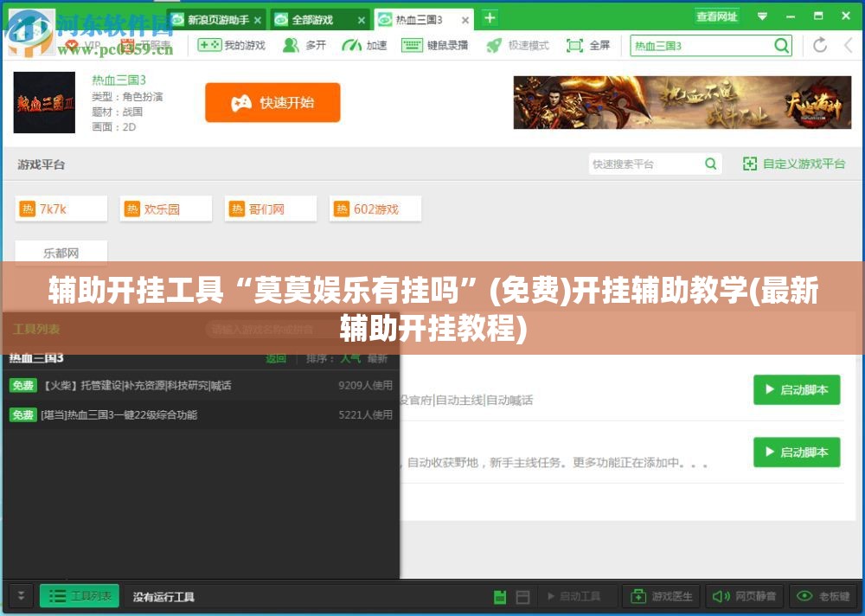Open the dropdown arrow next to 查看网址
The height and width of the screenshot is (616, 865).
coord(762,16)
